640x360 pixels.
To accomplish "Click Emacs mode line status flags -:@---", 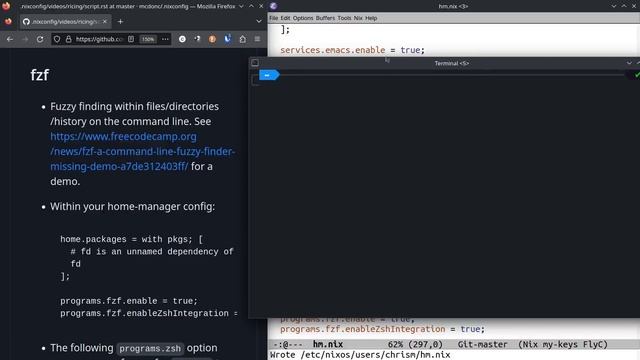I will click(288, 344).
